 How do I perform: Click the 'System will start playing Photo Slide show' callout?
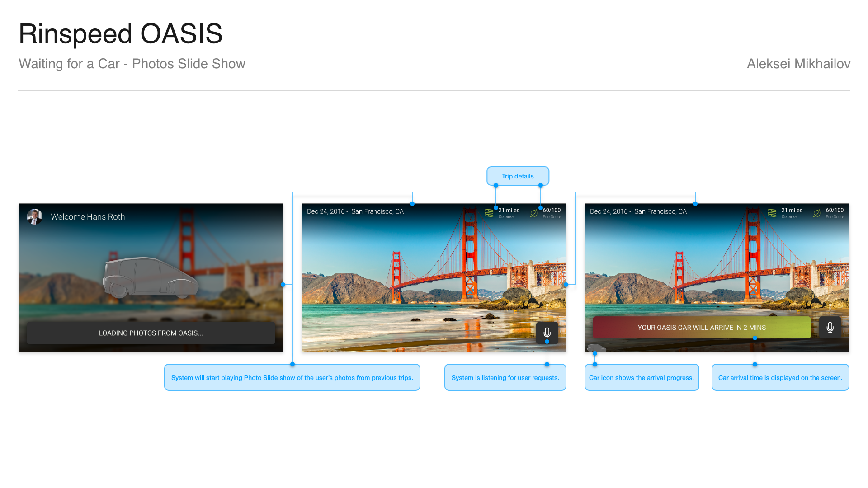[292, 377]
